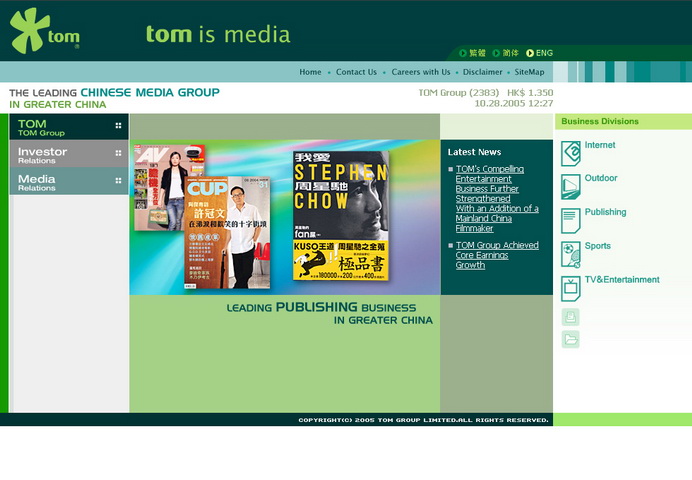Viewport: 692px width, 480px height.
Task: Expand the Media Relations grid handle
Action: coord(118,180)
